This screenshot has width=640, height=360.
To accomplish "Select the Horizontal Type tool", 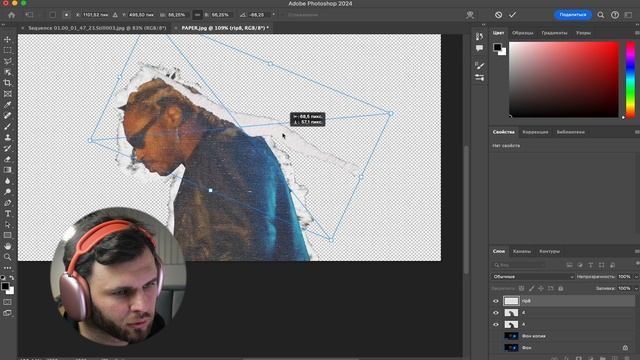I will 7,213.
